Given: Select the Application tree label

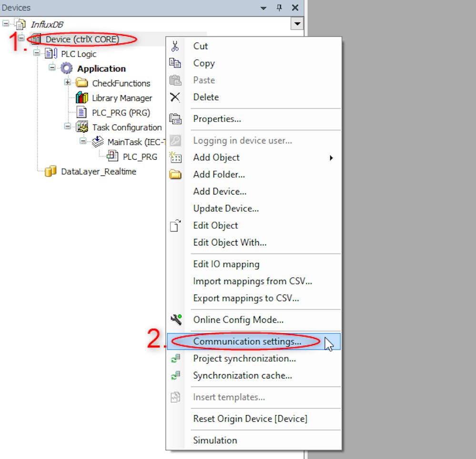Looking at the screenshot, I should [x=101, y=69].
